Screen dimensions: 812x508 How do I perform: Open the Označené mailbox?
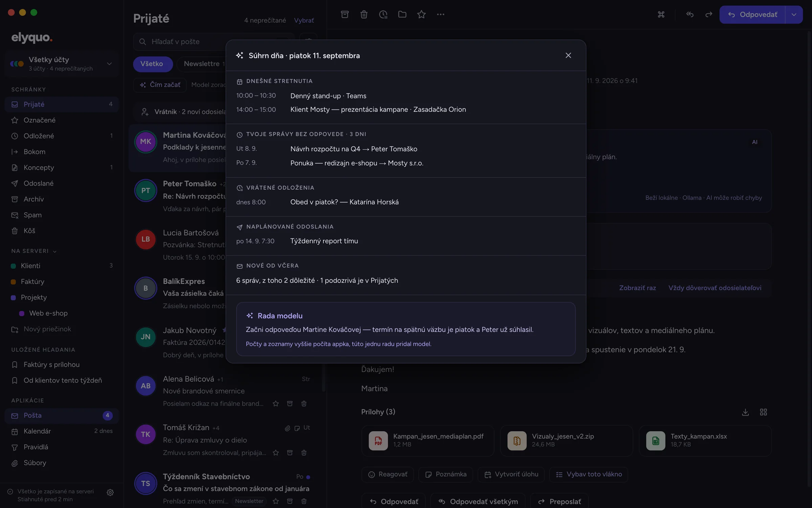[x=62, y=120]
